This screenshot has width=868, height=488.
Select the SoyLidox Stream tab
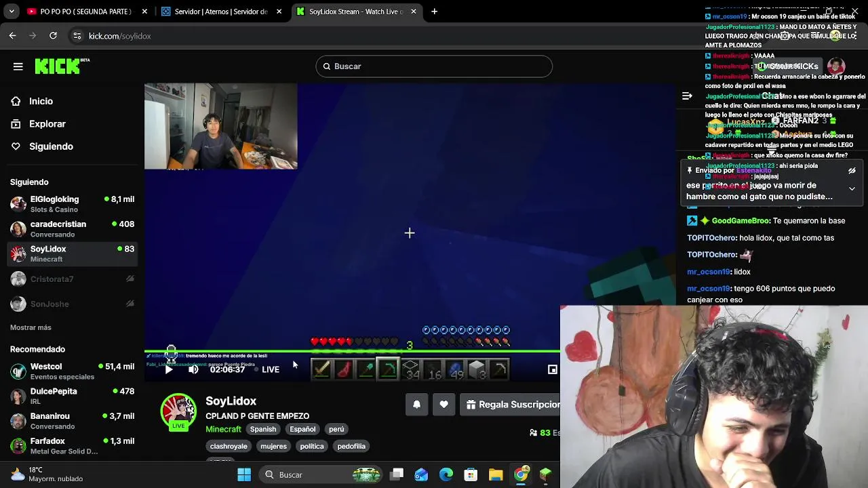point(356,12)
